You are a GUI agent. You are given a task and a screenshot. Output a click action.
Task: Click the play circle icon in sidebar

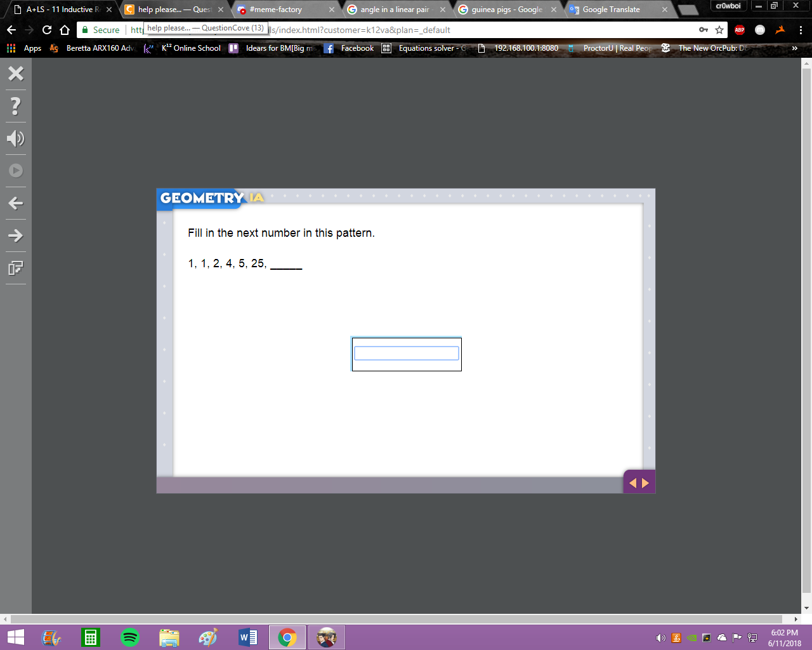(16, 171)
